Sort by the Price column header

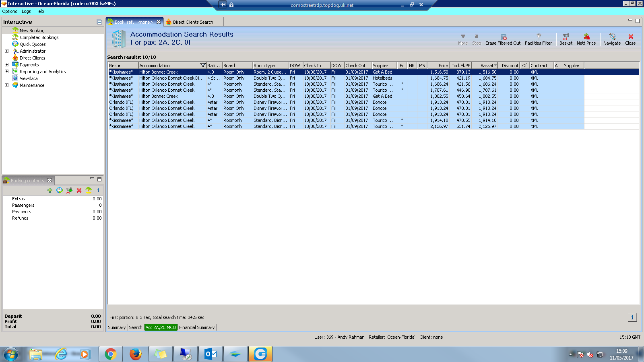click(x=438, y=66)
